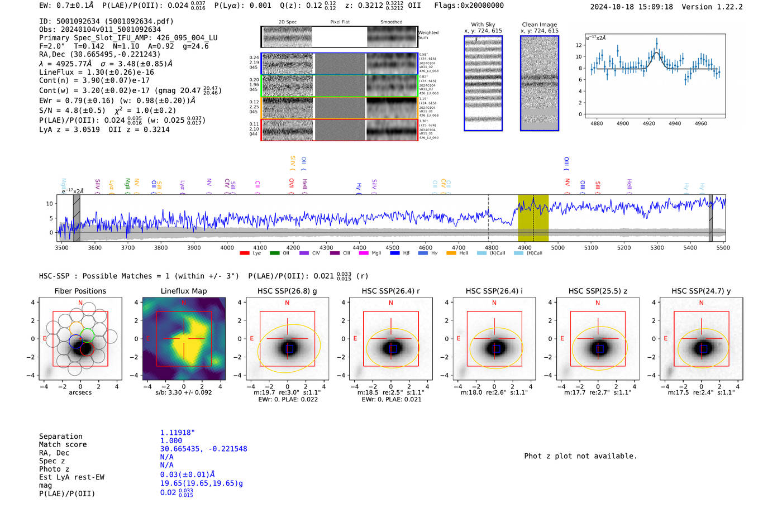This screenshot has width=782, height=532.
Task: Click the orange HeII legend swatch
Action: click(451, 253)
